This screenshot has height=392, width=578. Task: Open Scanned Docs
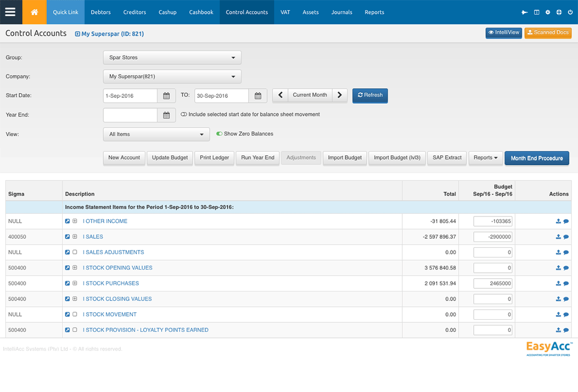click(x=548, y=33)
